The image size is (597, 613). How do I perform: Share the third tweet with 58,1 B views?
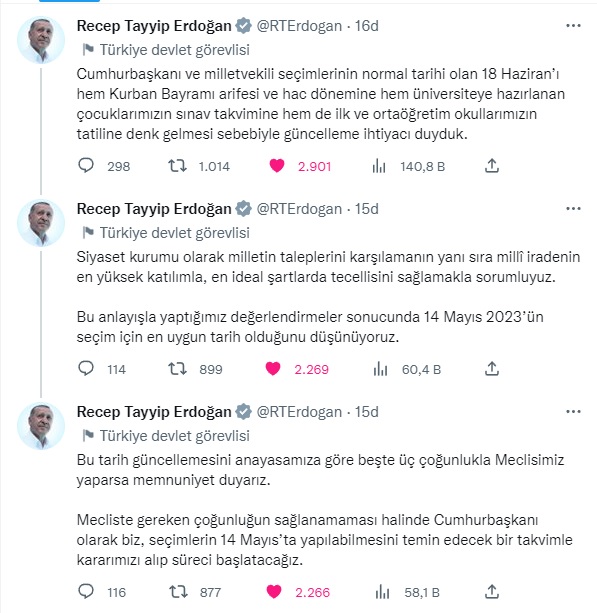point(492,591)
